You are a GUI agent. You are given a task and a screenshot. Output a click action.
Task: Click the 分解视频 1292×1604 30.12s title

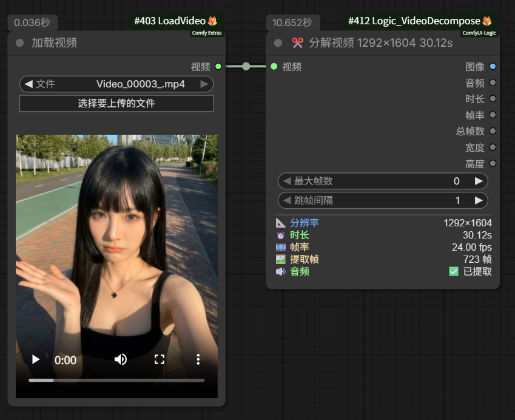click(x=381, y=42)
